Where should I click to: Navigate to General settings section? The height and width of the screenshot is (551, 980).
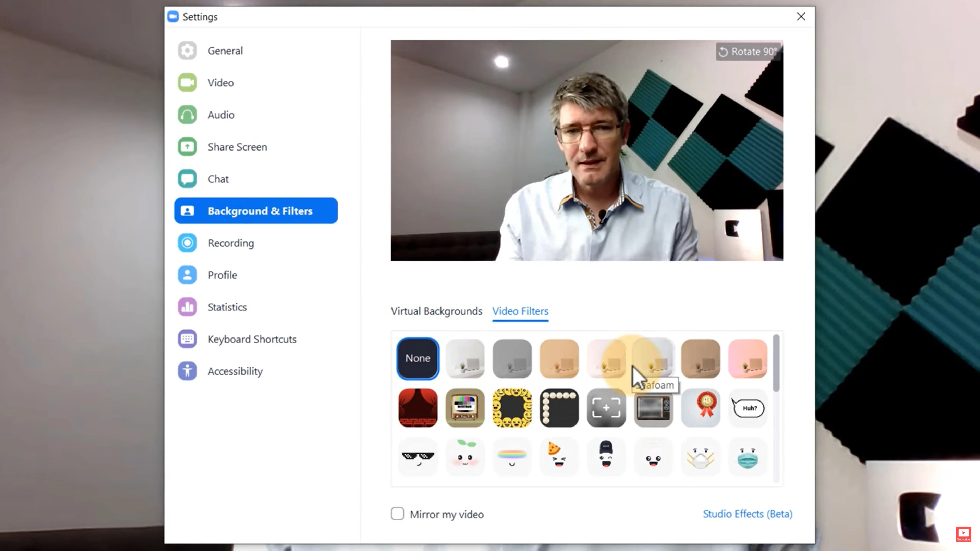[x=225, y=51]
